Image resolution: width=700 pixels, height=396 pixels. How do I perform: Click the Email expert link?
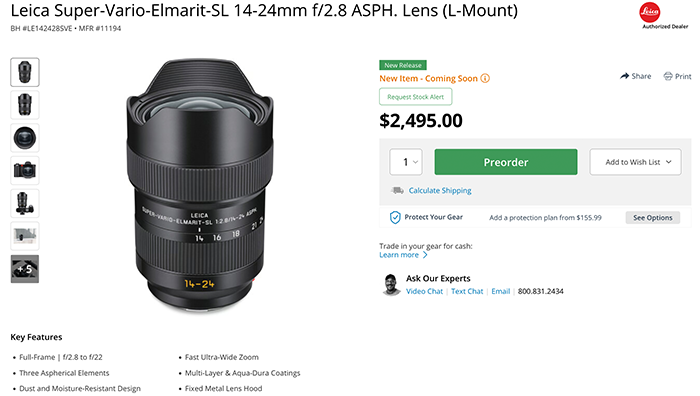pos(500,292)
